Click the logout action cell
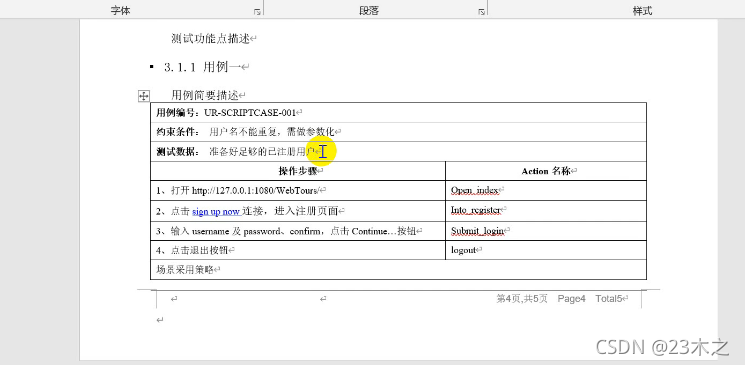This screenshot has width=745, height=365. pos(546,250)
